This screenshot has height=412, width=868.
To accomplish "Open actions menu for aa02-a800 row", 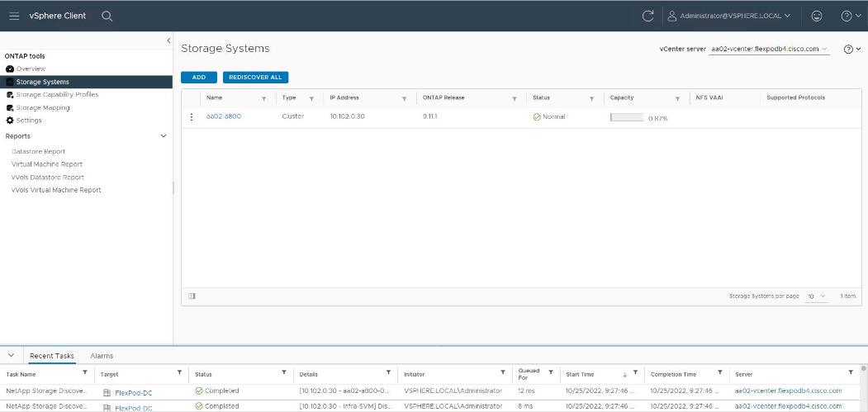I will pos(192,117).
